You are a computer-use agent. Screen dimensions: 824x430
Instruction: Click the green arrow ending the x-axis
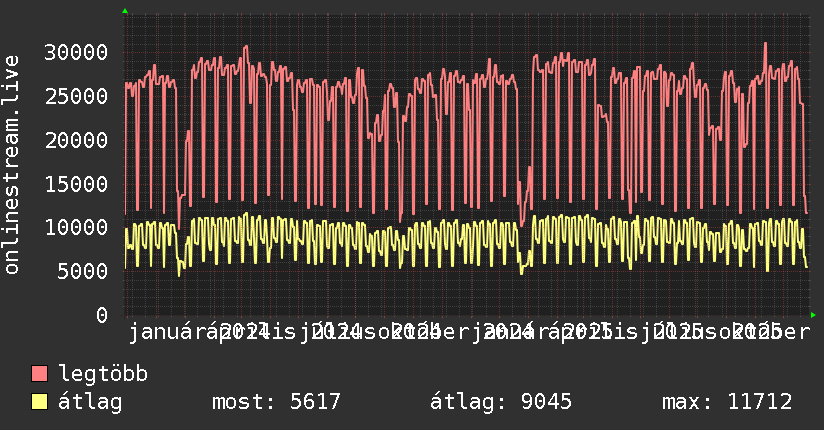814,315
